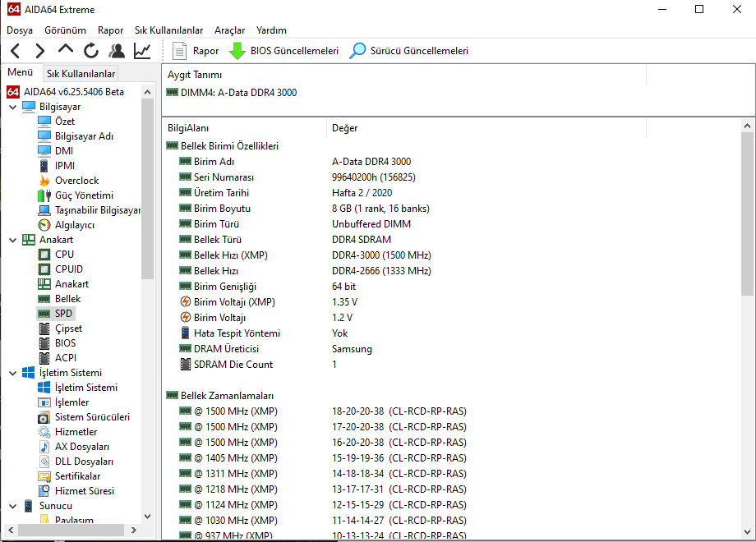Open DLL Dosyaları page
Image resolution: width=756 pixels, height=542 pixels.
tap(76, 462)
